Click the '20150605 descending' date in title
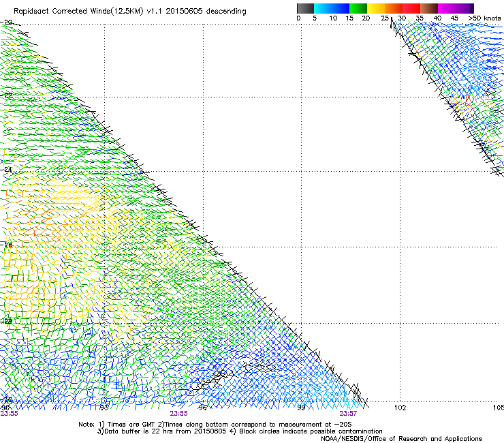 (x=206, y=12)
